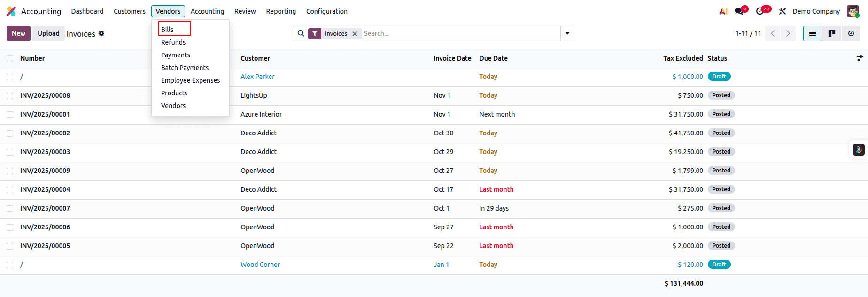Open the Invoices gear settings icon
Image resolution: width=868 pixels, height=297 pixels.
(x=101, y=33)
